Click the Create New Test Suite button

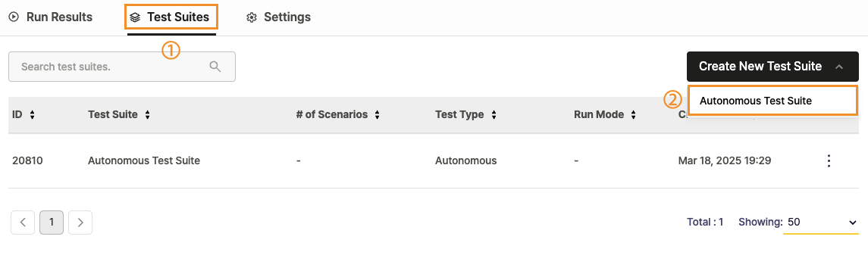[772, 67]
